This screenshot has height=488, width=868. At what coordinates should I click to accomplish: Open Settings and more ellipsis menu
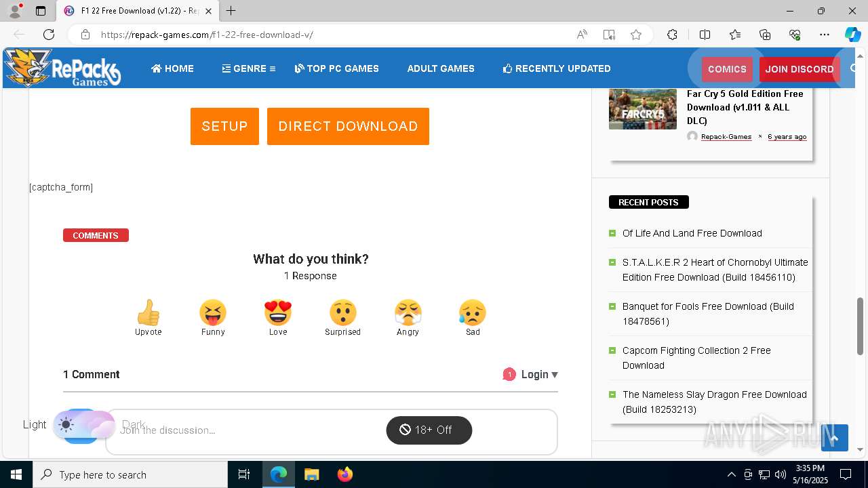(x=825, y=35)
